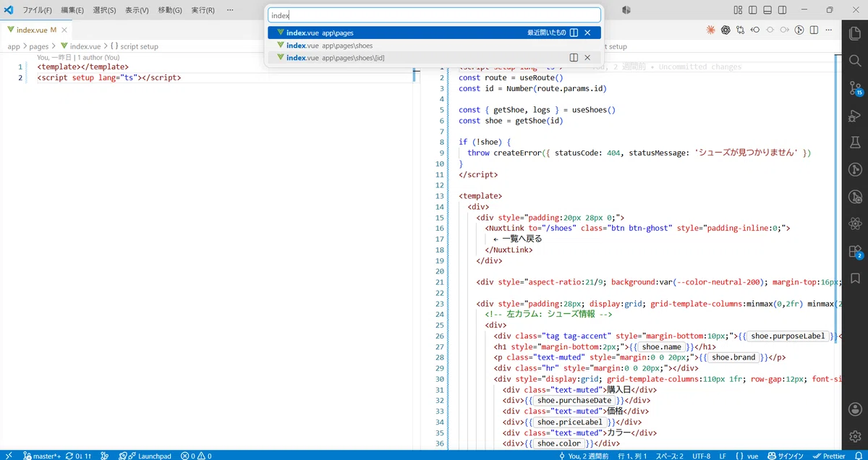868x460 pixels.
Task: Click the Prettier status bar item
Action: tap(829, 456)
